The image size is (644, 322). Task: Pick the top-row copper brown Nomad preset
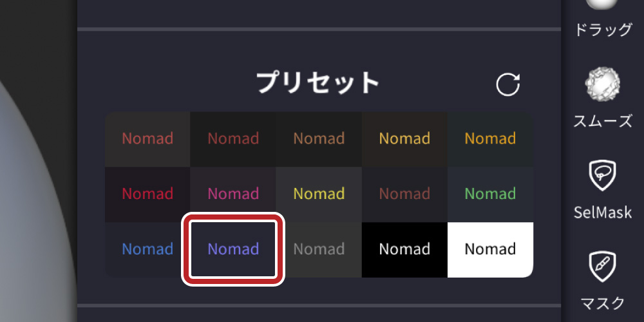319,138
